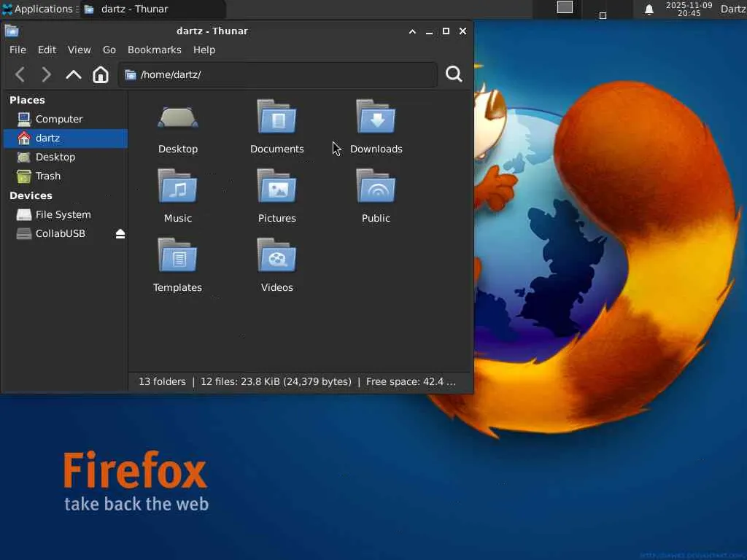Eject the CollabUSB device
747x560 pixels.
pyautogui.click(x=120, y=234)
